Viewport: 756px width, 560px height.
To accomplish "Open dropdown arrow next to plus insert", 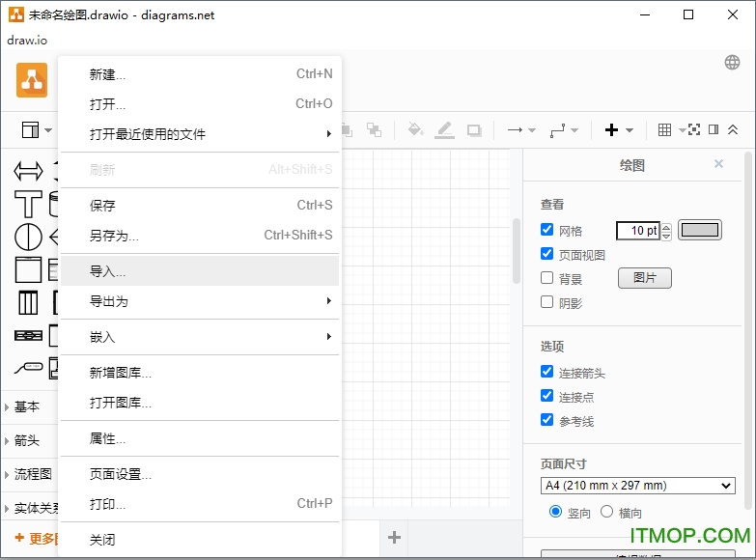I will point(630,130).
